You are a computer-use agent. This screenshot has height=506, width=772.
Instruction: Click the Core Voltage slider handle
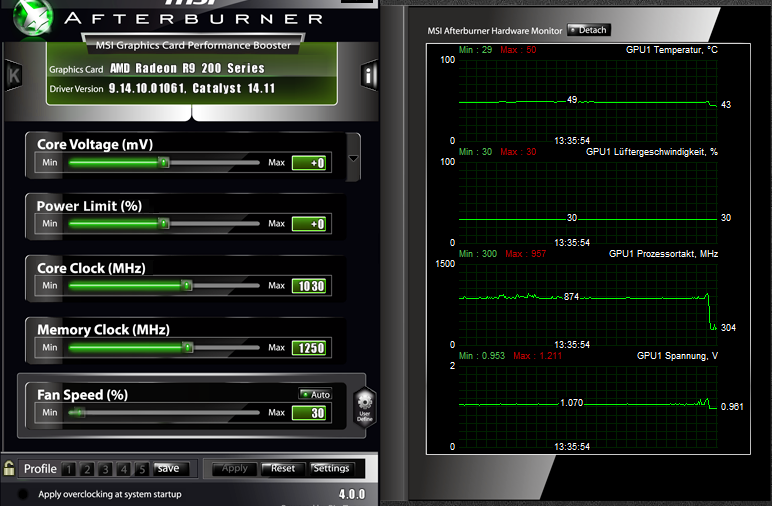coord(163,162)
